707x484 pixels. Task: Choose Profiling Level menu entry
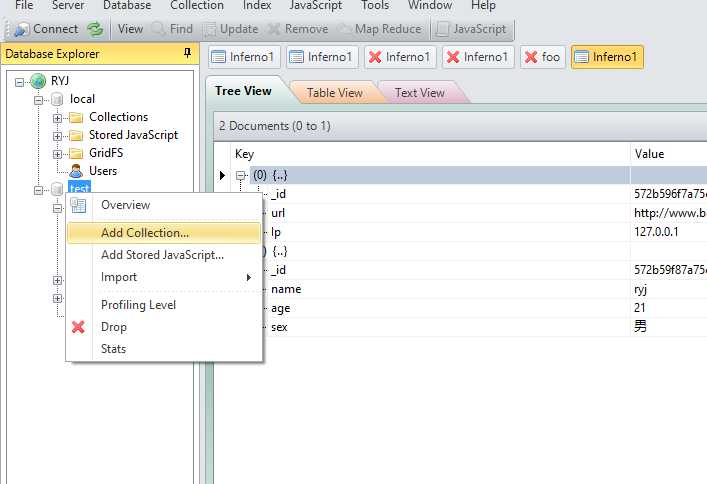[164, 305]
